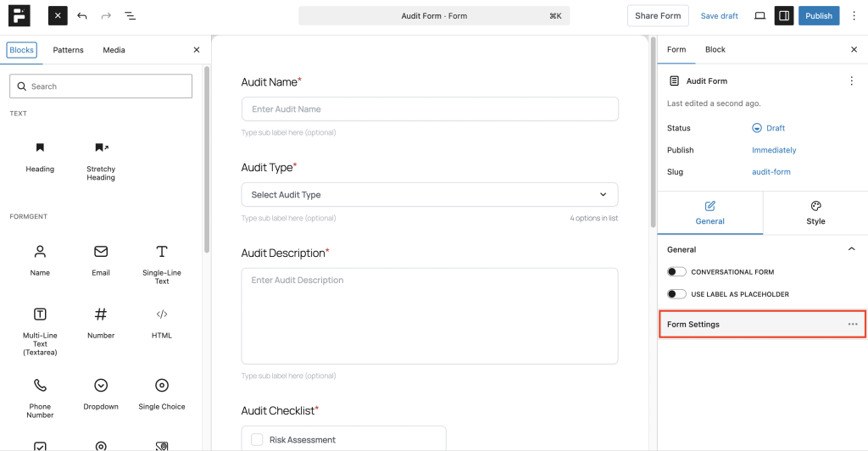Image resolution: width=868 pixels, height=451 pixels.
Task: Click the Share Form button
Action: (658, 16)
